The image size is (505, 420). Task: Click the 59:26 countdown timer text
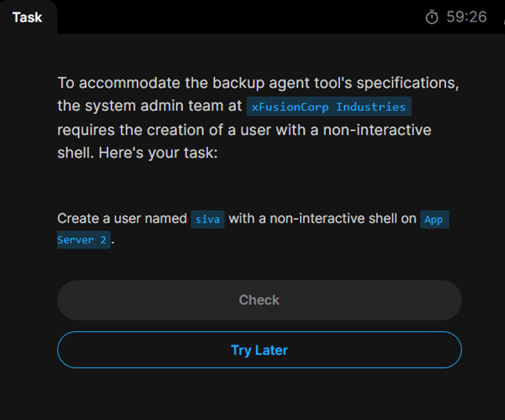pyautogui.click(x=467, y=17)
